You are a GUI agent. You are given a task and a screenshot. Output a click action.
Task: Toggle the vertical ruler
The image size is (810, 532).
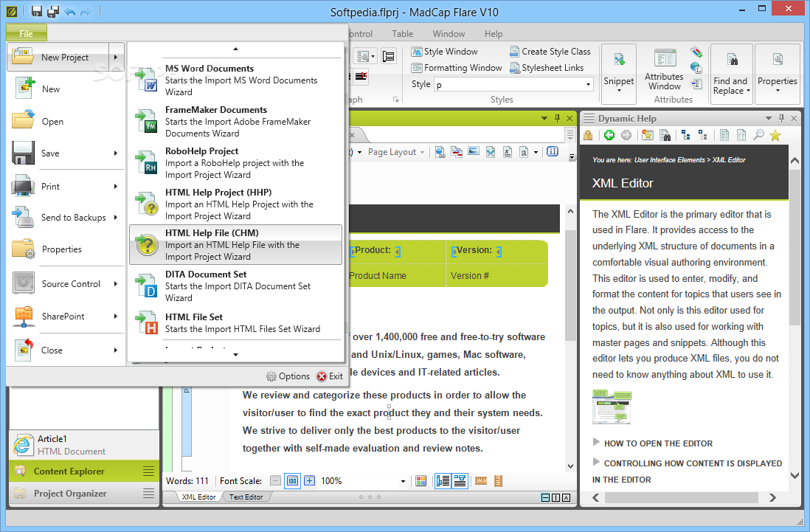click(499, 481)
